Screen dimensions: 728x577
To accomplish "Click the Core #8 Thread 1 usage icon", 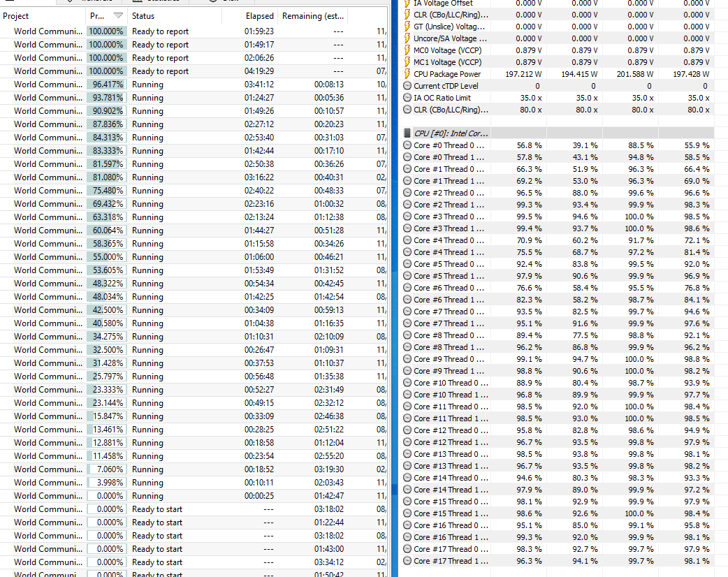I will 407,347.
